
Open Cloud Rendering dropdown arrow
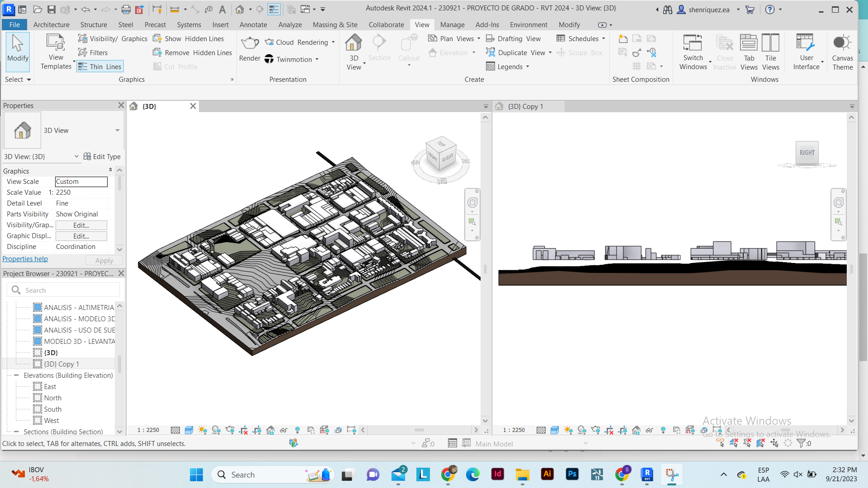(333, 42)
